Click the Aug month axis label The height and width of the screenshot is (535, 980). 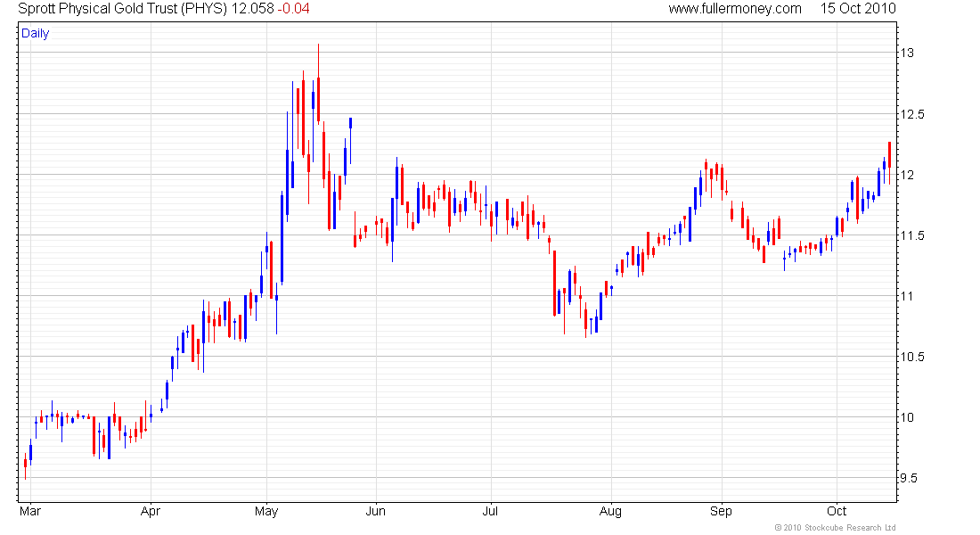click(x=610, y=511)
